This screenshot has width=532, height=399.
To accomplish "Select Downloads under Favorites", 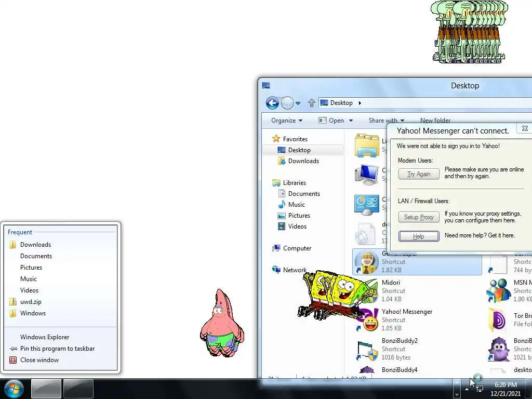I will pos(303,161).
